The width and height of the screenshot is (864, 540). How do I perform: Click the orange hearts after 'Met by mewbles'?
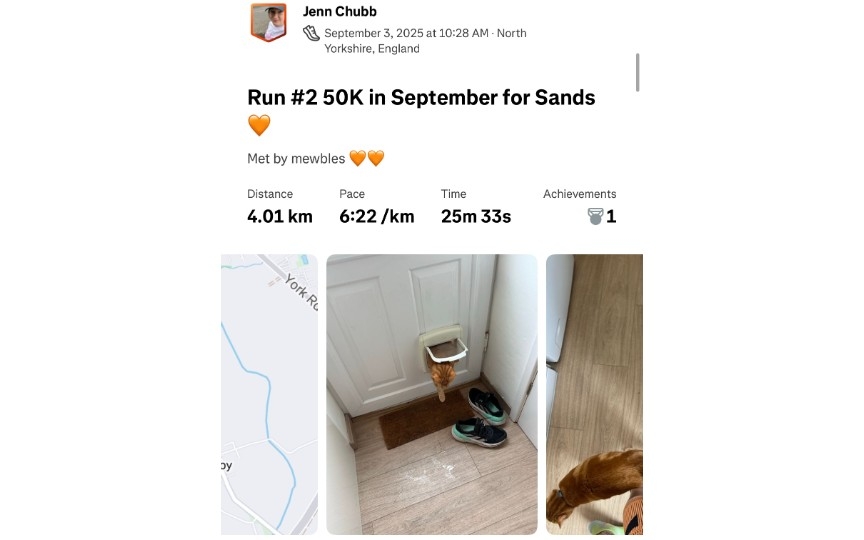[367, 158]
